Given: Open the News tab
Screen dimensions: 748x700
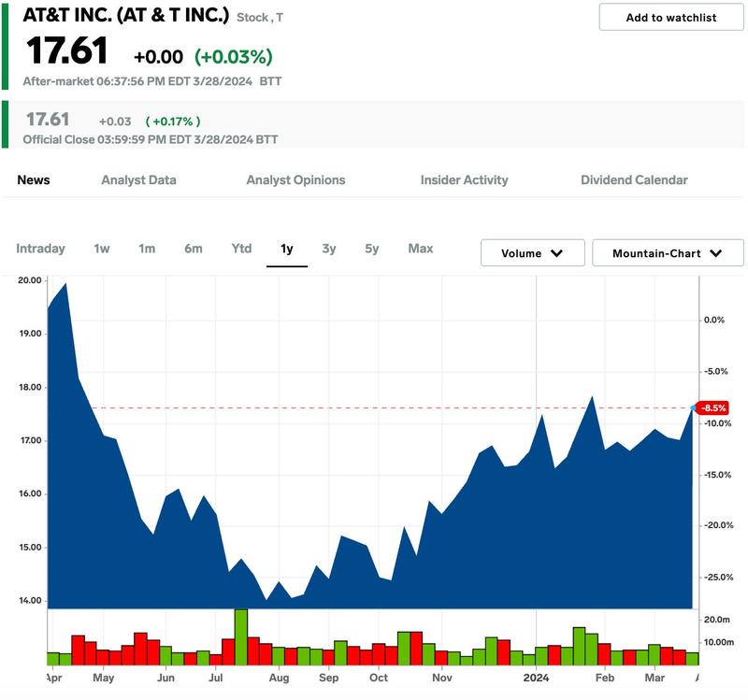Looking at the screenshot, I should pyautogui.click(x=34, y=179).
